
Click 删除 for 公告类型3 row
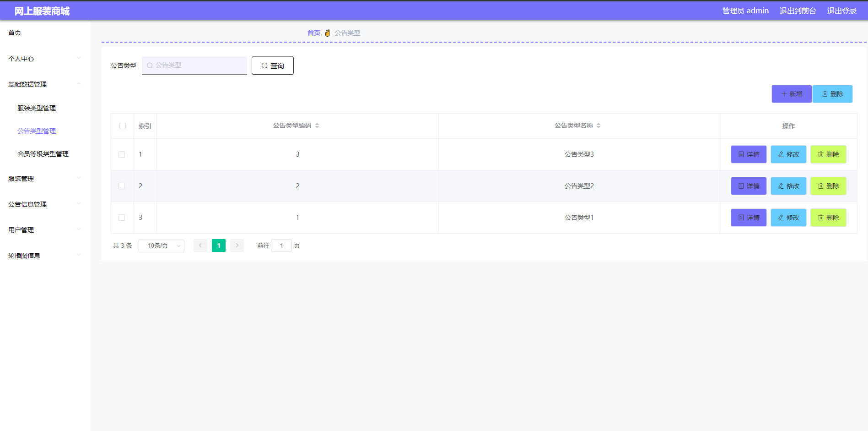[828, 154]
